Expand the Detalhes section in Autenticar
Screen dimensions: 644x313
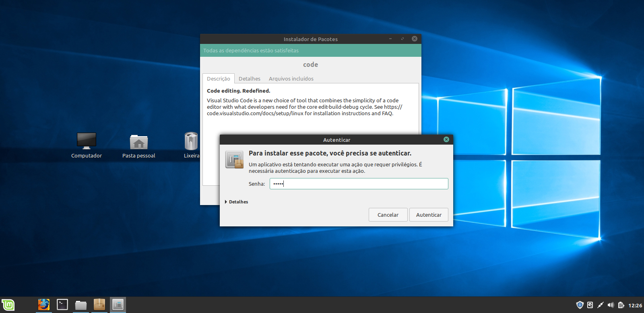tap(236, 202)
